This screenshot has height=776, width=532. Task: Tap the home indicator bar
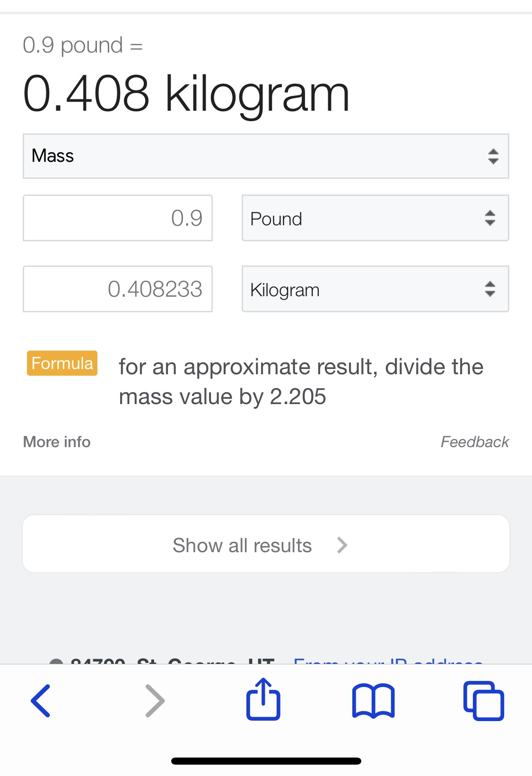coord(266,761)
